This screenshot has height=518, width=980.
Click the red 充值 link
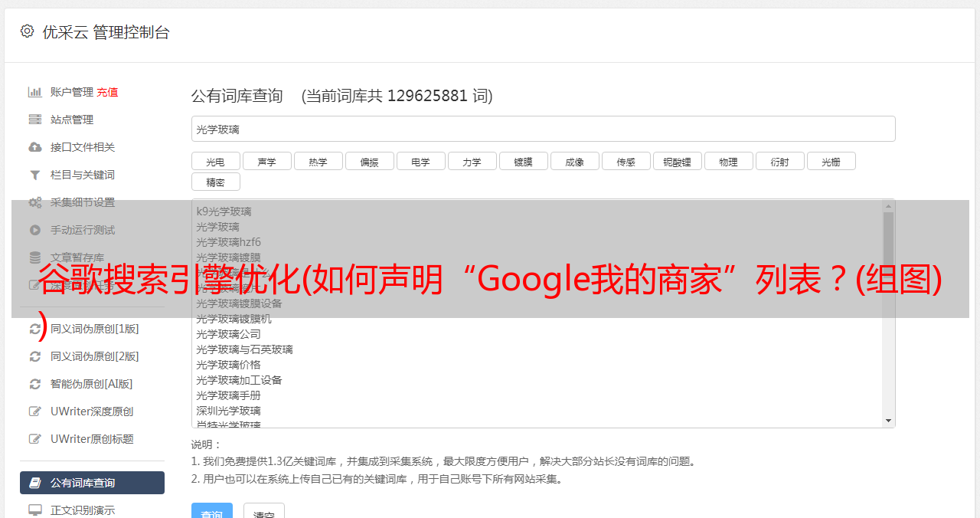tap(107, 92)
